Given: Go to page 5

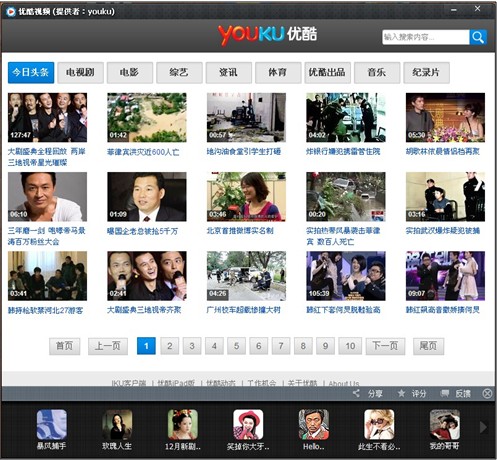Looking at the screenshot, I should click(x=236, y=346).
